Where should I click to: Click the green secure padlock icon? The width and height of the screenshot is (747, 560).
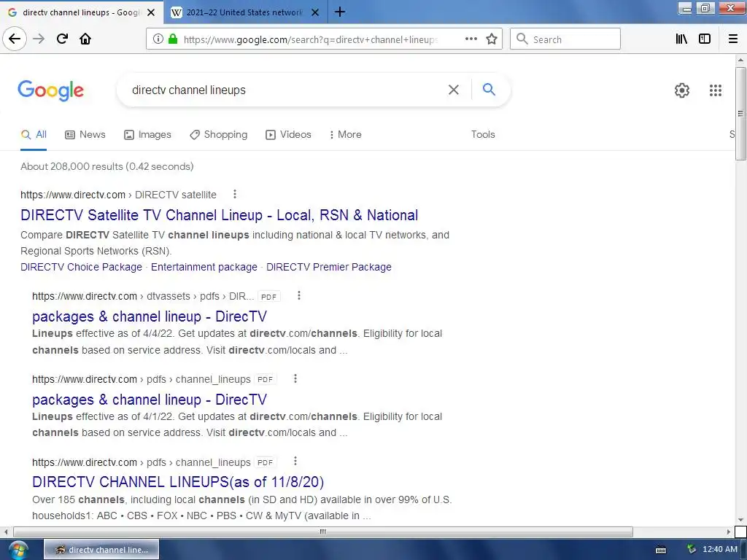173,39
